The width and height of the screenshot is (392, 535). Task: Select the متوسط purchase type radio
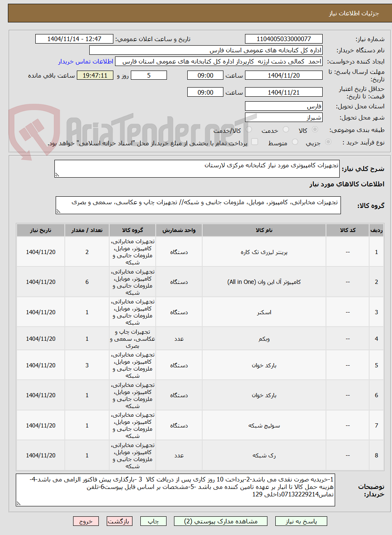coord(295,142)
